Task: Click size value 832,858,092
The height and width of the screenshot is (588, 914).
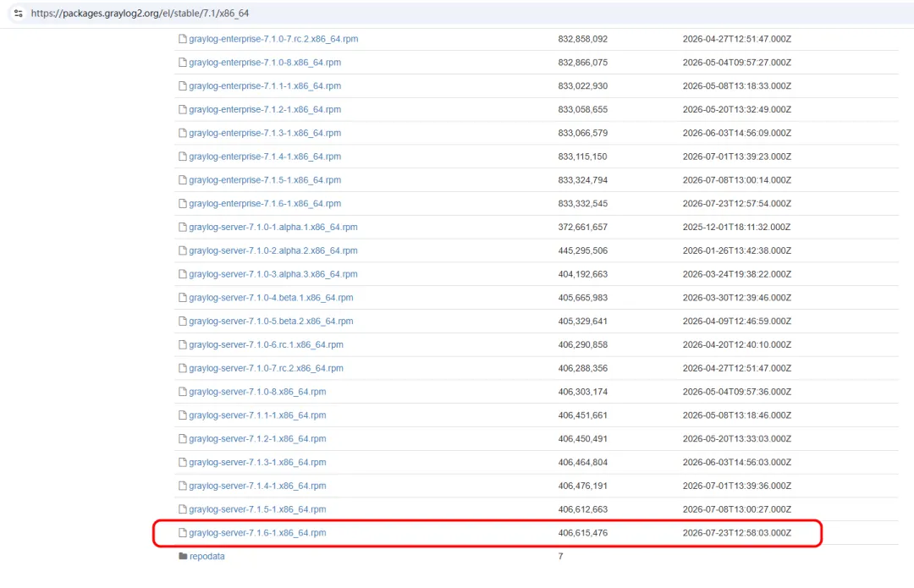Action: tap(583, 39)
